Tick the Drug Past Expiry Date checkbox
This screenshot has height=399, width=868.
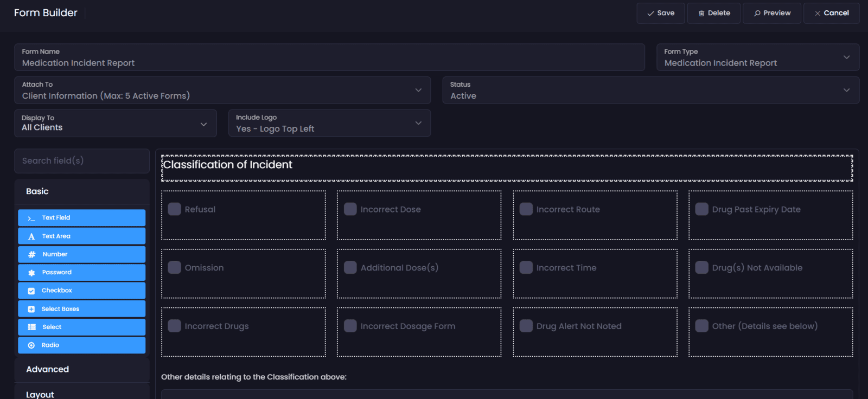(702, 209)
